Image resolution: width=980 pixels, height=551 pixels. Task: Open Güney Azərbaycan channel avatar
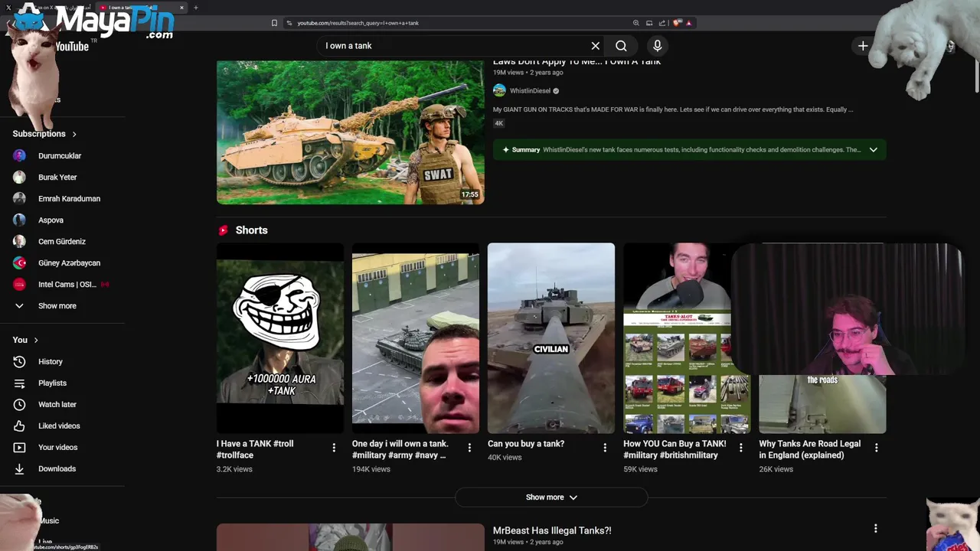[20, 262]
